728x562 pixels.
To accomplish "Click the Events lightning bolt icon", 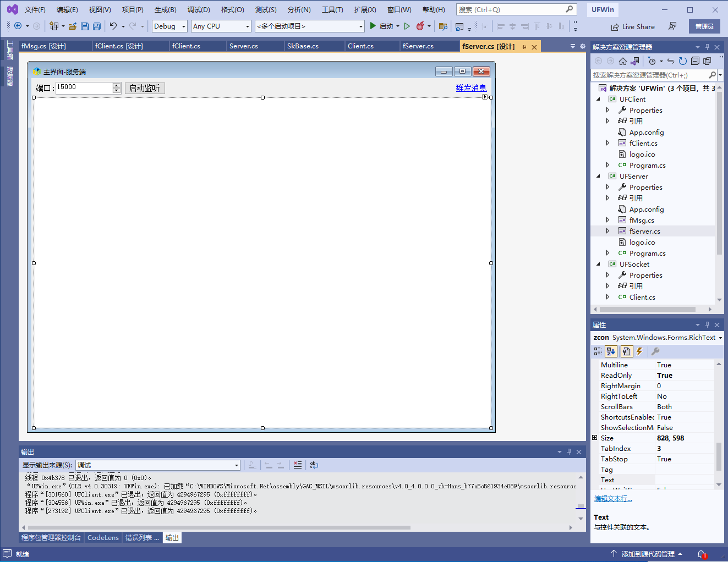I will click(639, 351).
